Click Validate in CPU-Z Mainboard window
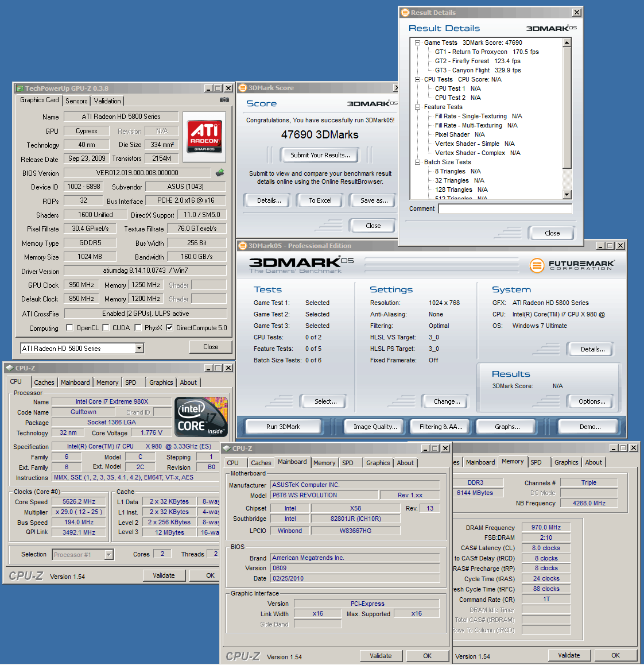The height and width of the screenshot is (665, 644). point(381,656)
